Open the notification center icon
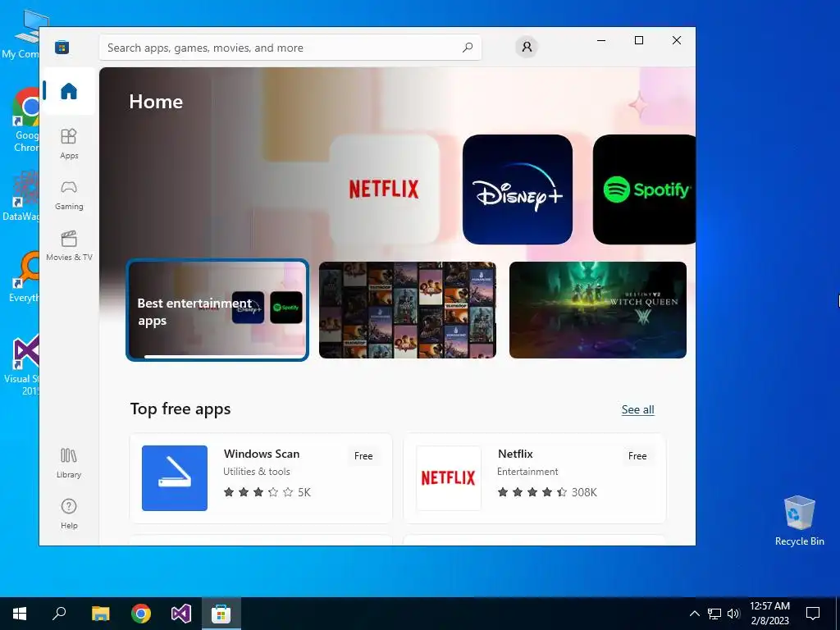Image resolution: width=840 pixels, height=630 pixels. pos(813,614)
